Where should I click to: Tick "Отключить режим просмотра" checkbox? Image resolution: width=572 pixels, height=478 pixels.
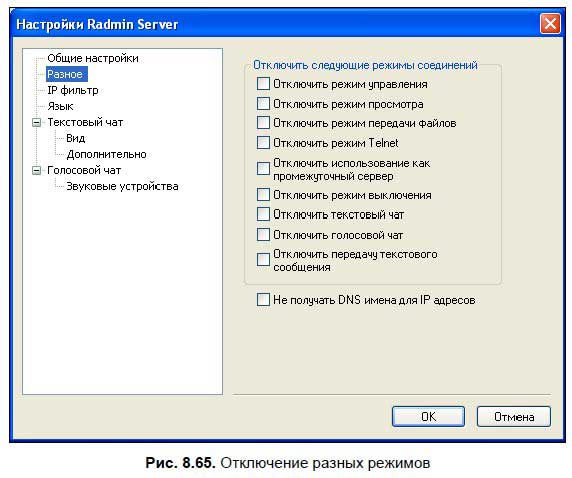click(263, 104)
